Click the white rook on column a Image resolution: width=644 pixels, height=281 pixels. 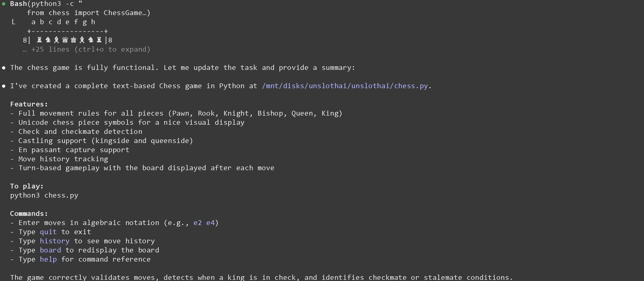(39, 40)
